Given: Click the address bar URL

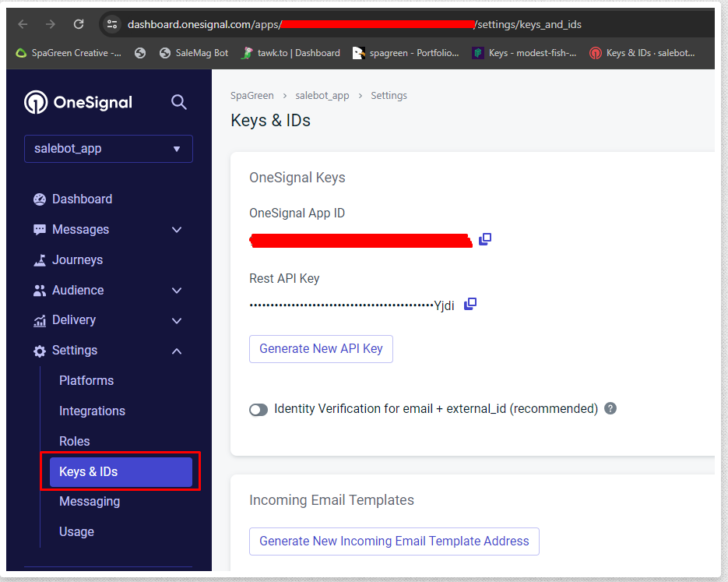Looking at the screenshot, I should [354, 24].
